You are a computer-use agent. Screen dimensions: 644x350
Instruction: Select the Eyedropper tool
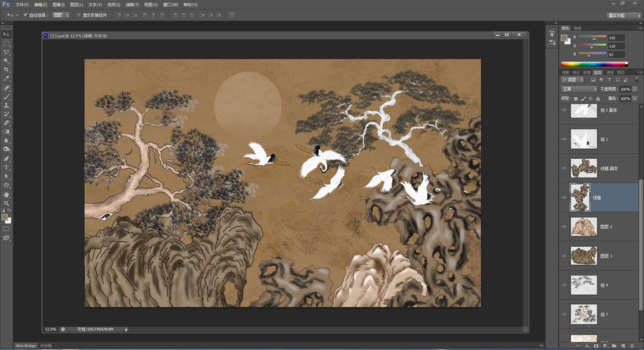pos(6,79)
